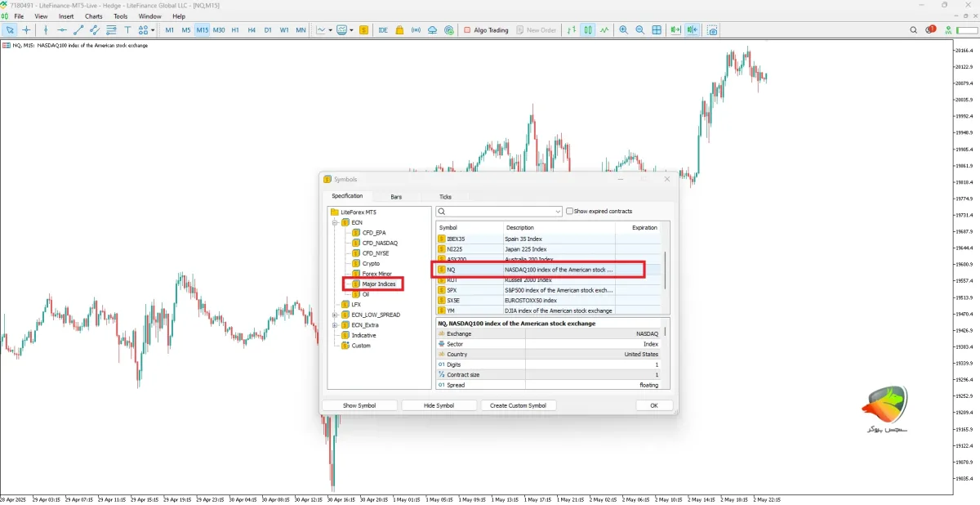Open the Tools menu
Image resolution: width=980 pixels, height=505 pixels.
tap(120, 16)
